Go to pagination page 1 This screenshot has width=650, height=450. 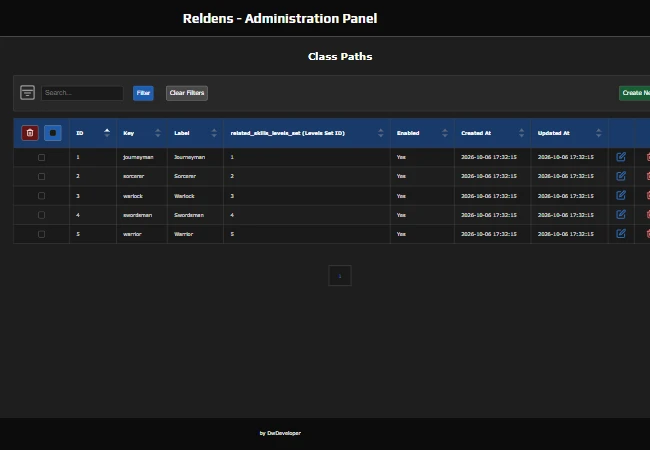pos(340,276)
